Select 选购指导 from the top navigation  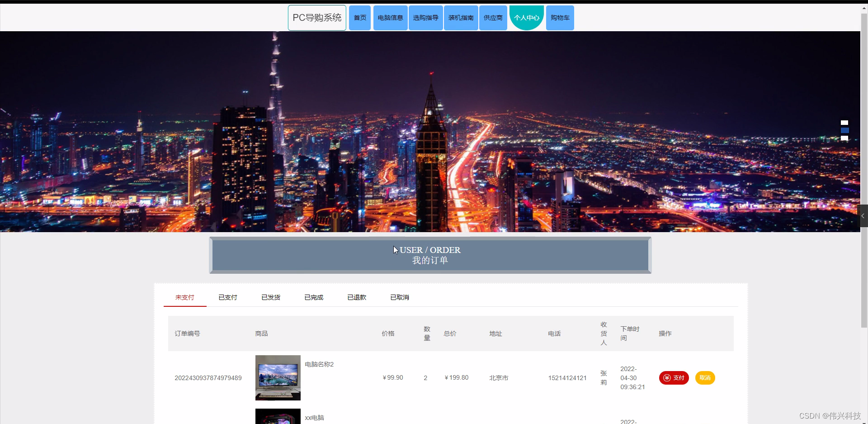point(425,18)
